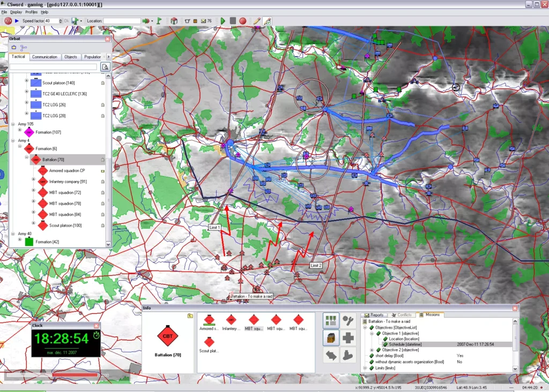Image resolution: width=549 pixels, height=392 pixels.
Task: Click the green flag icon in toolbar
Action: (159, 21)
